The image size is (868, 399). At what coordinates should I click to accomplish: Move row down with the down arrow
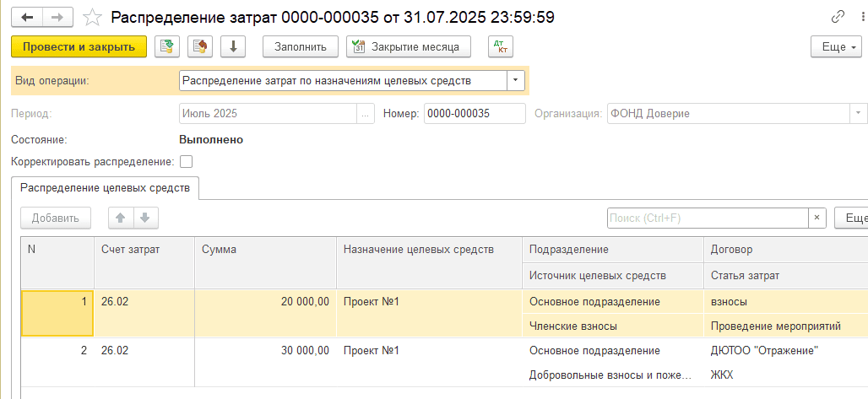coord(144,218)
